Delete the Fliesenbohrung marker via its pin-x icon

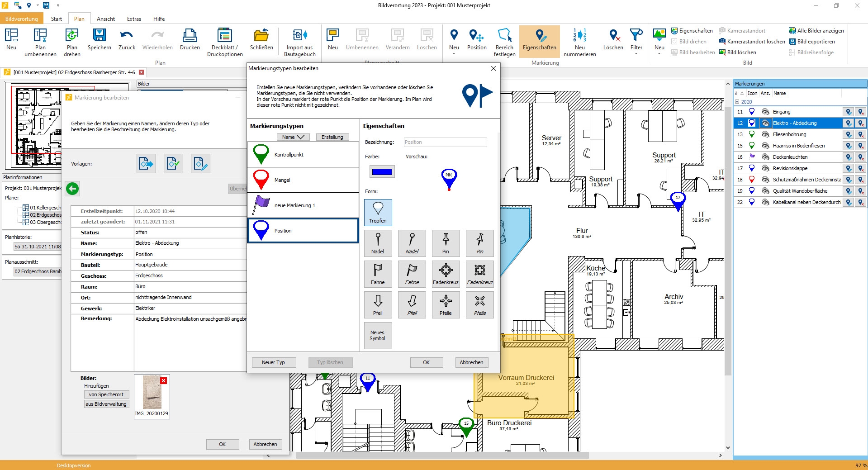[860, 134]
